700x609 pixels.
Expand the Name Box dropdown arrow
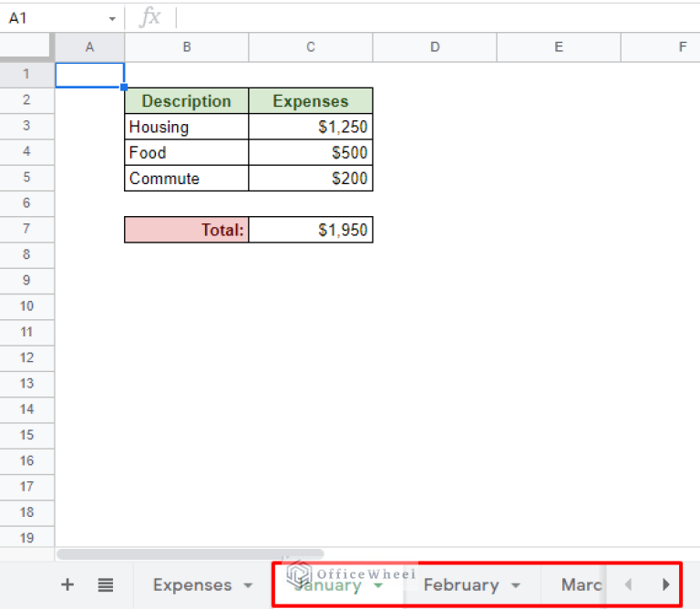pyautogui.click(x=112, y=18)
